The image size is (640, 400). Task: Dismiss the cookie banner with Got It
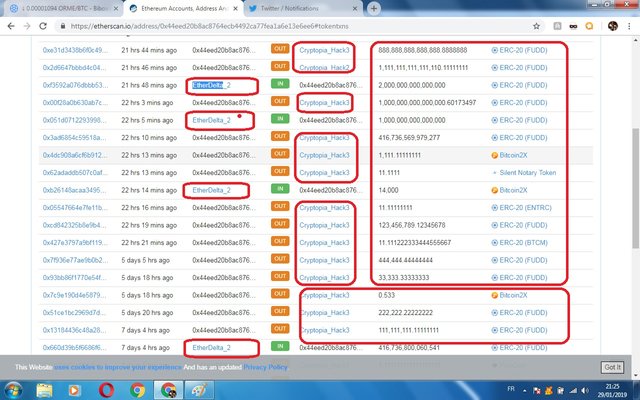coord(613,367)
